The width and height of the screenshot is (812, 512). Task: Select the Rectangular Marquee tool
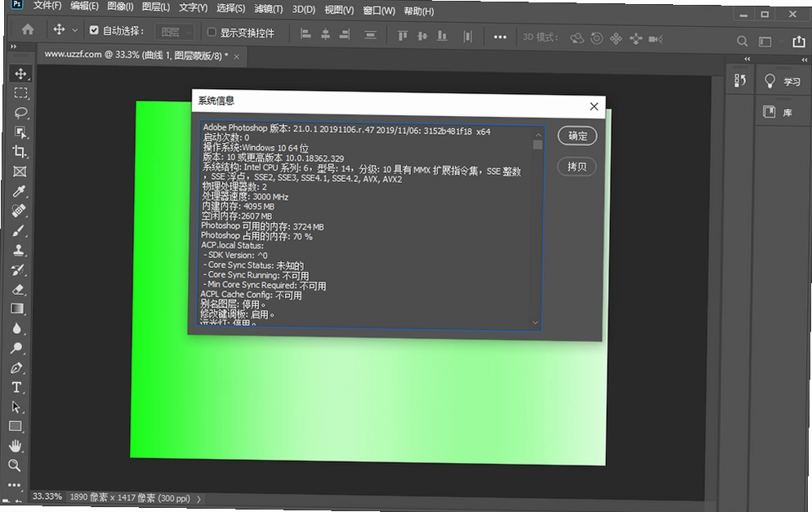(x=20, y=93)
